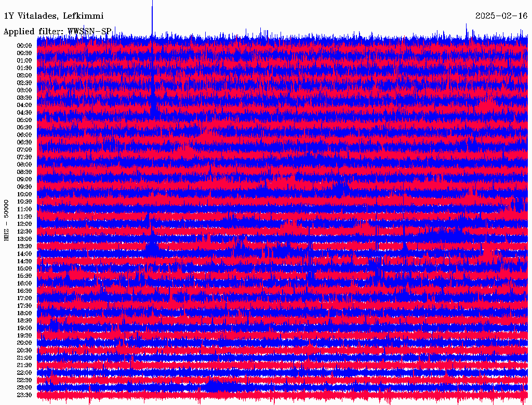Click the 'Applied filter: WWSSN-SP' text
The image size is (532, 405).
click(x=57, y=32)
